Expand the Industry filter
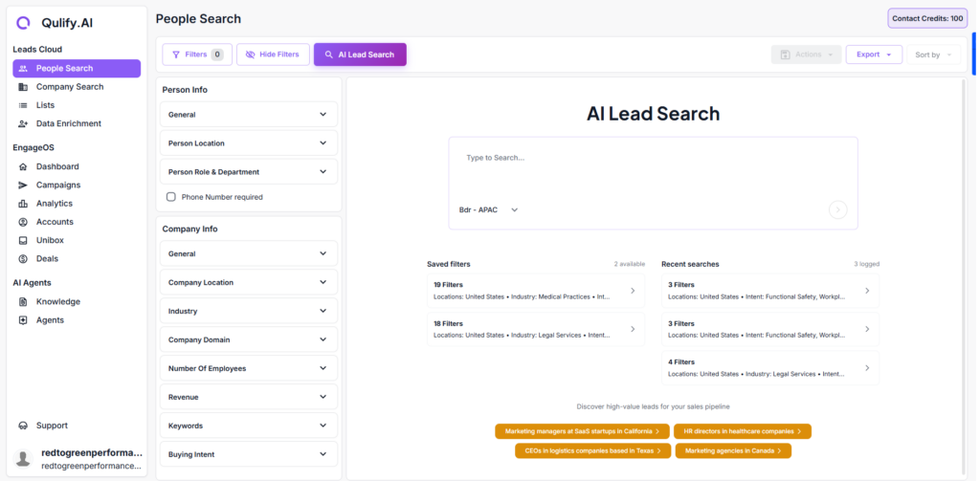 tap(249, 311)
